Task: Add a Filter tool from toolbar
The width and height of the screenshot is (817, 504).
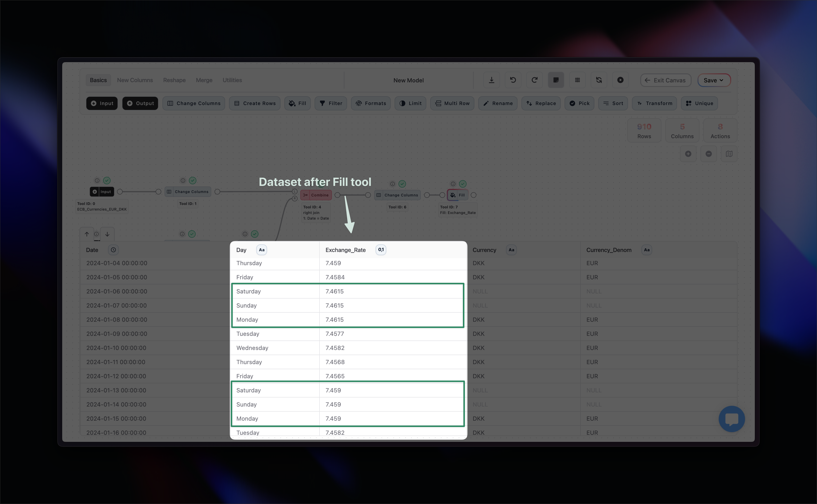Action: pyautogui.click(x=330, y=103)
